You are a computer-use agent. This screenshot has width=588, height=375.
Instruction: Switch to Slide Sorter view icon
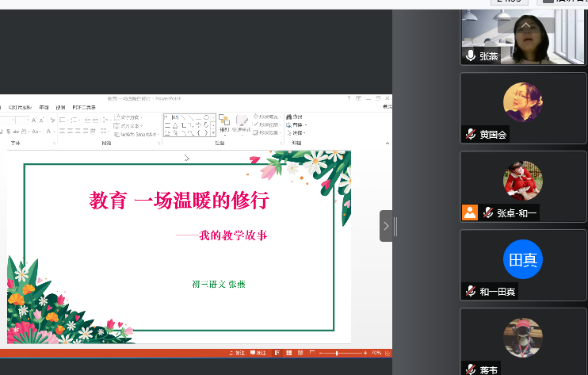288,352
